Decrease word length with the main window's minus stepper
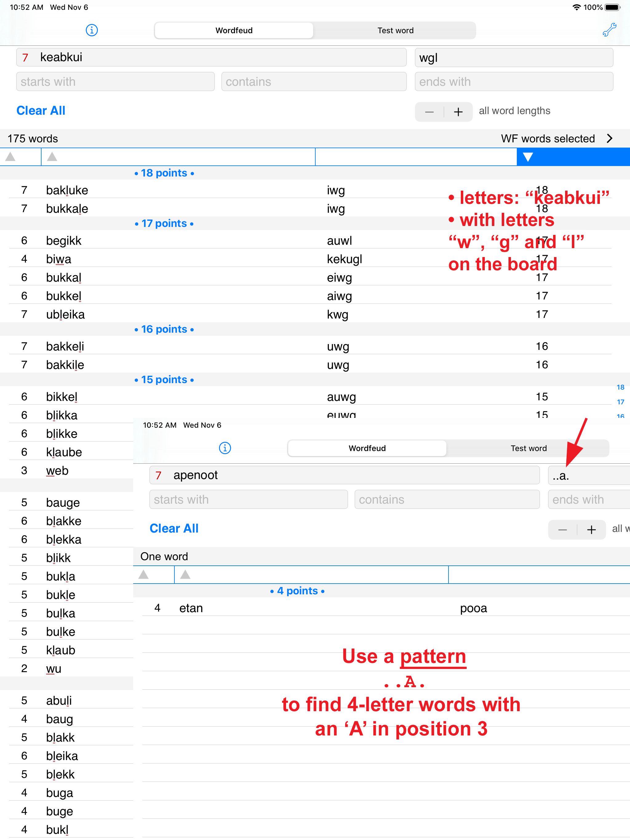Viewport: 630px width, 840px height. pyautogui.click(x=429, y=112)
